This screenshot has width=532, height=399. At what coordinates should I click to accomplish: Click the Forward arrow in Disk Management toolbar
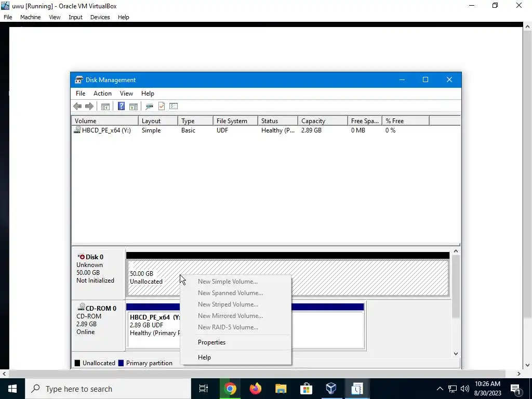coord(89,106)
